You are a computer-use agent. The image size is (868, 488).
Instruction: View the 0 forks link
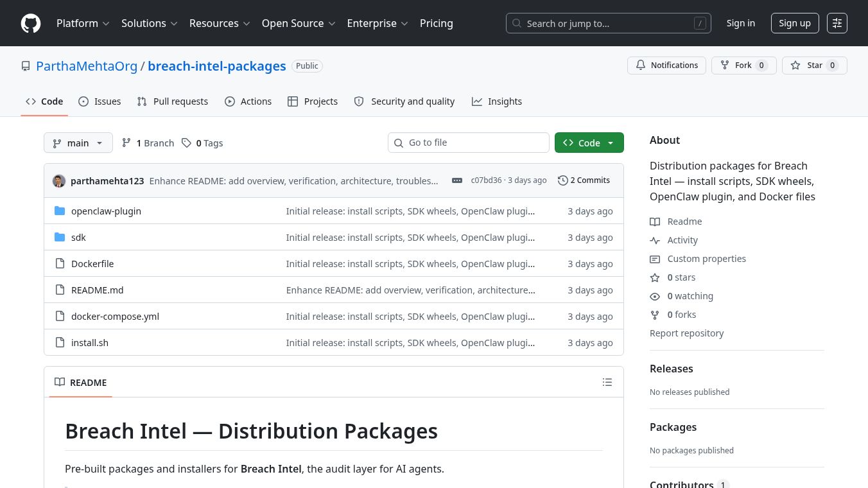[x=673, y=315]
